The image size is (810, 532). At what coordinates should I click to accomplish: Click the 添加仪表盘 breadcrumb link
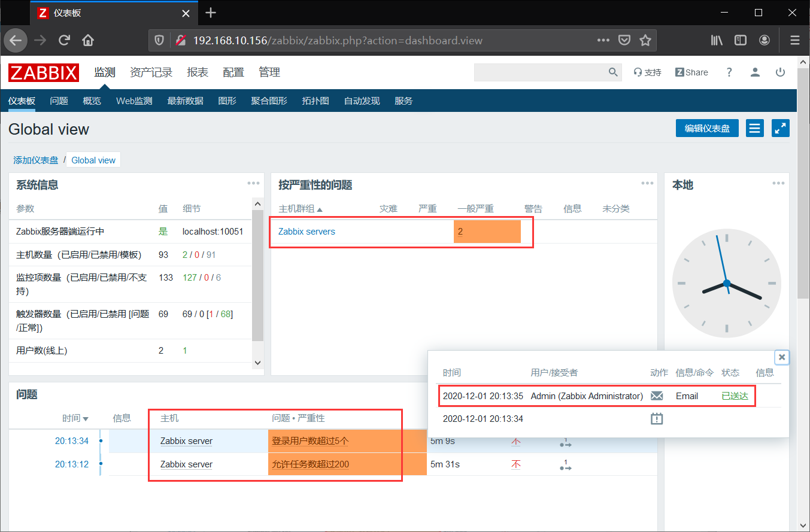click(x=36, y=160)
